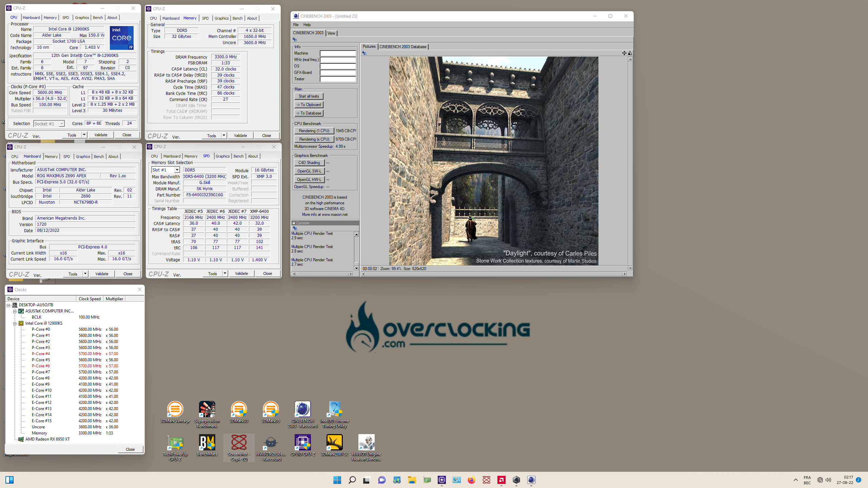Click Start all tests in CINEBENCH

[309, 96]
